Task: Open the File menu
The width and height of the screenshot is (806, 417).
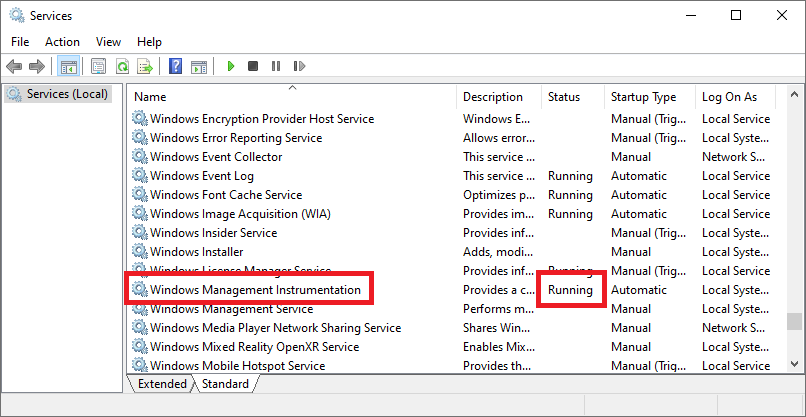Action: [20, 42]
